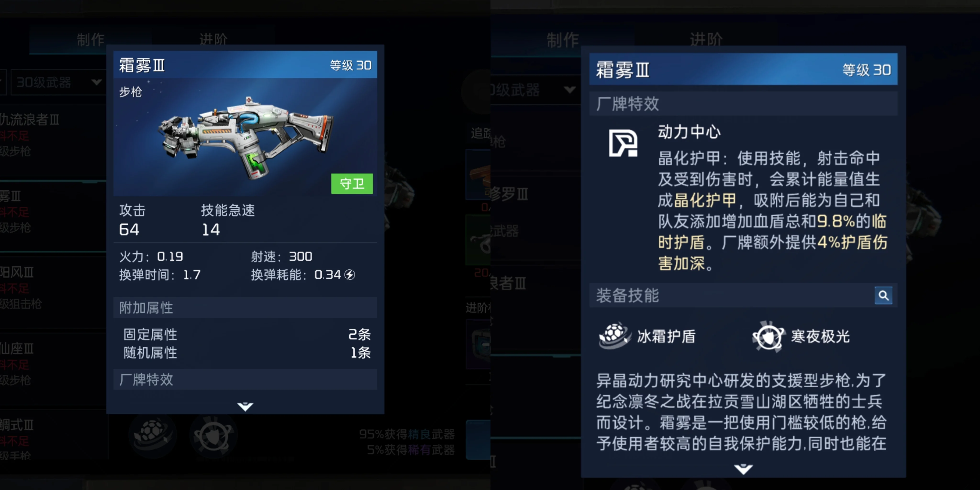980x490 pixels.
Task: Switch to the left 制作 tab
Action: pos(90,39)
